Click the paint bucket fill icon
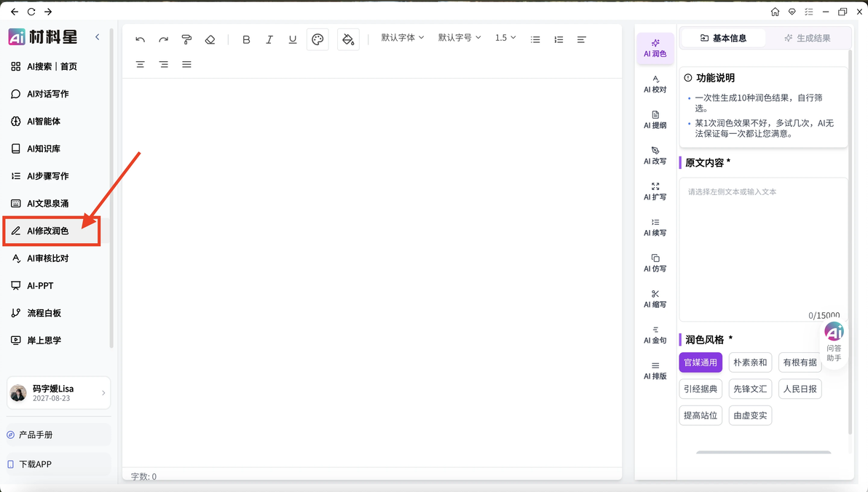The width and height of the screenshot is (868, 492). [348, 39]
